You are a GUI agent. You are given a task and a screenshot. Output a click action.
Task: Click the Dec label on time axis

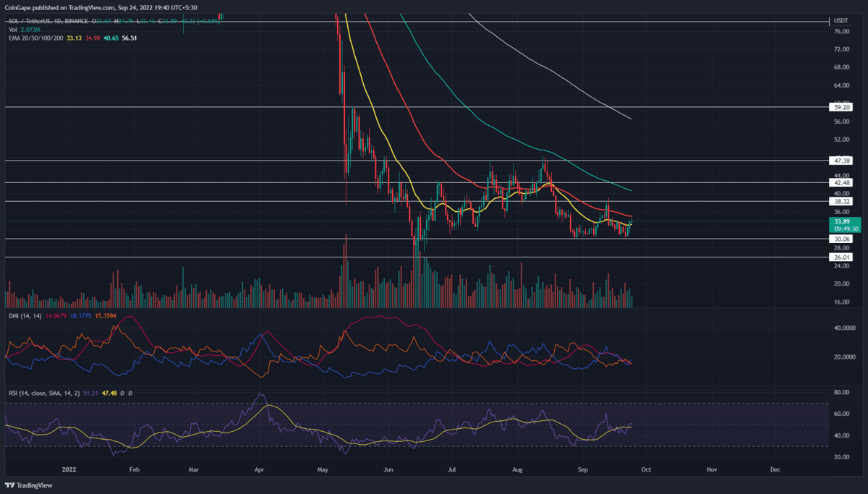[x=775, y=469]
